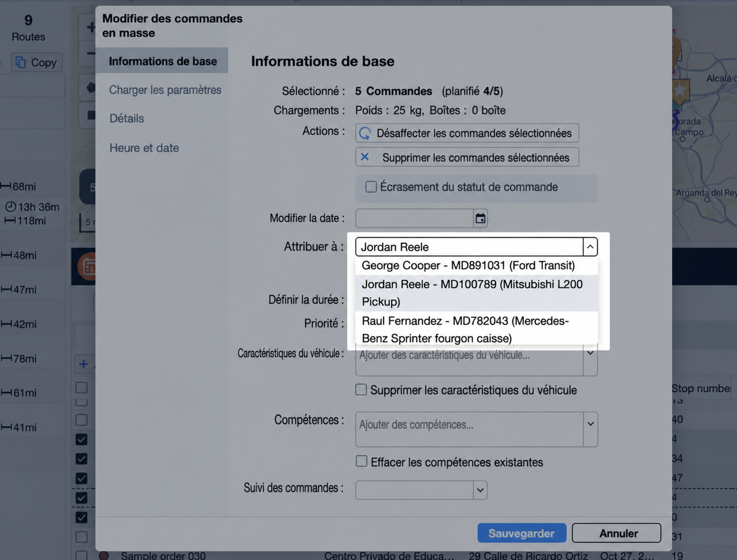Click the Copy icon button in background panel

(36, 62)
